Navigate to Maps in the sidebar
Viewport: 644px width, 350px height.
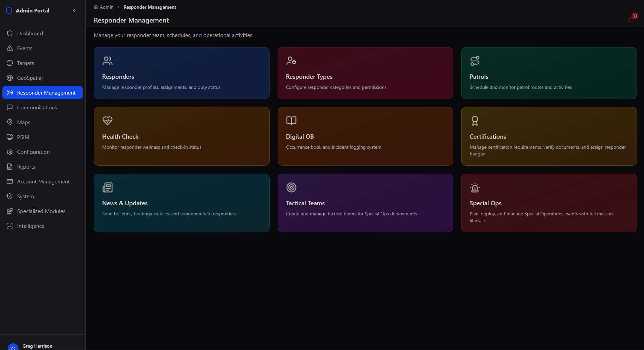(x=42, y=122)
